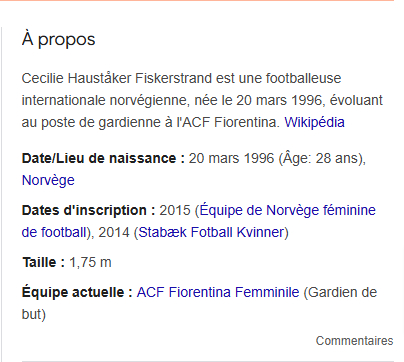Click the 1,75 m height value
The height and width of the screenshot is (362, 404).
[90, 262]
